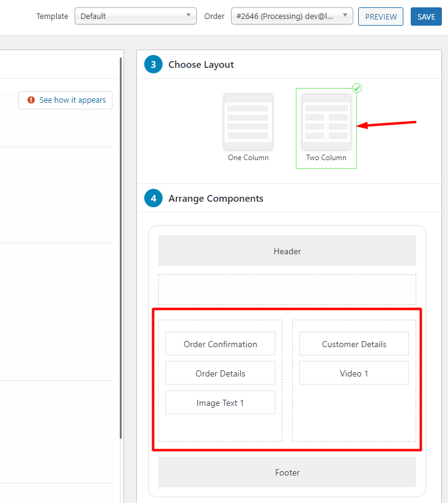This screenshot has width=448, height=503.
Task: Click the Order label text
Action: tap(214, 16)
